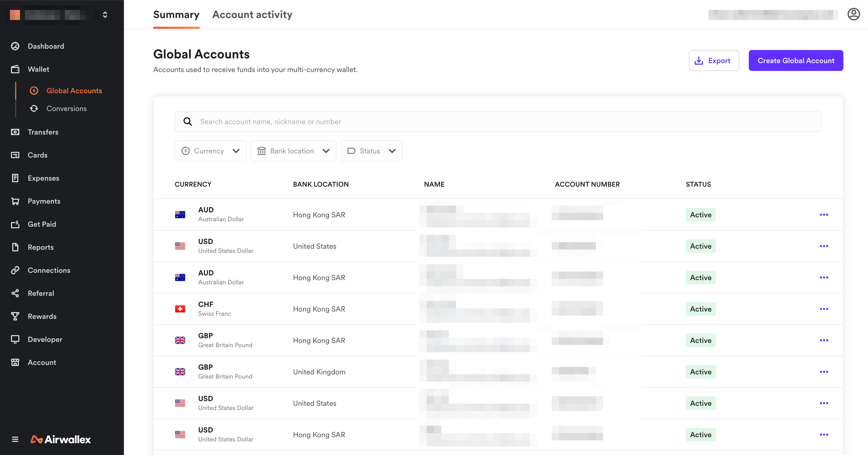Screen dimensions: 868x455
Task: Expand the workspace switcher at top left
Action: pyautogui.click(x=105, y=14)
